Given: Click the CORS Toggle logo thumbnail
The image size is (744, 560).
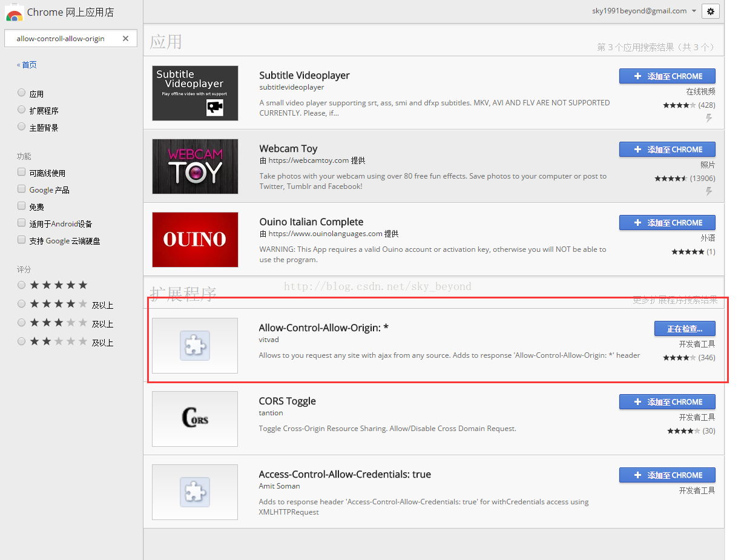Looking at the screenshot, I should pyautogui.click(x=195, y=419).
